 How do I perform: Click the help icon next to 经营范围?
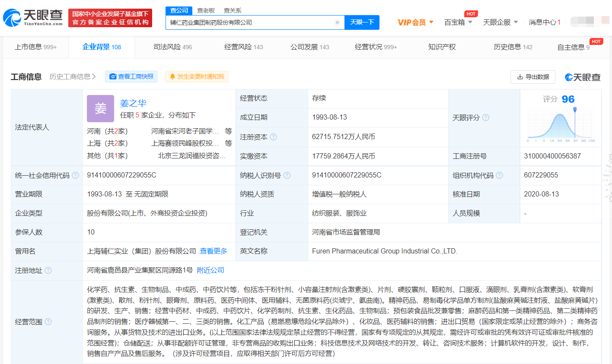coord(48,322)
